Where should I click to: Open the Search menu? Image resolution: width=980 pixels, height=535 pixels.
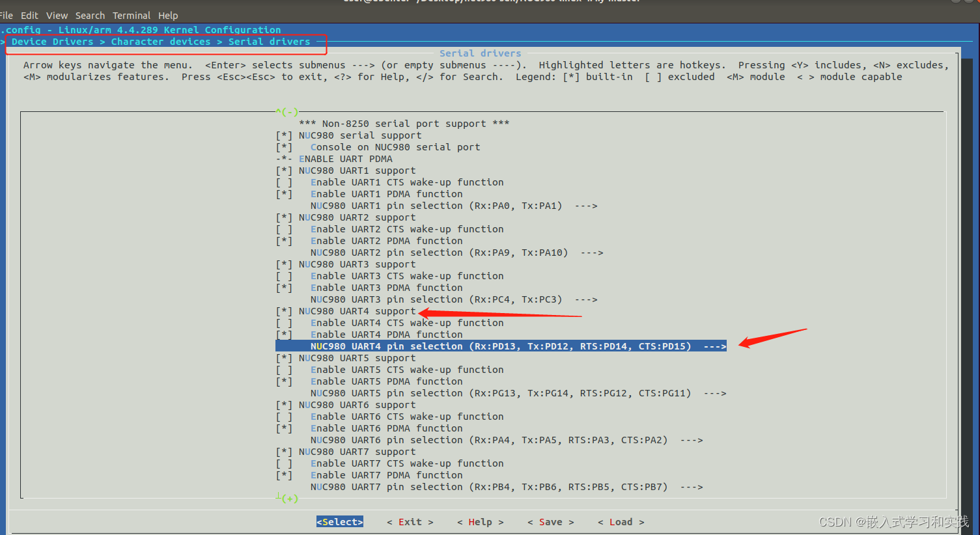click(90, 16)
